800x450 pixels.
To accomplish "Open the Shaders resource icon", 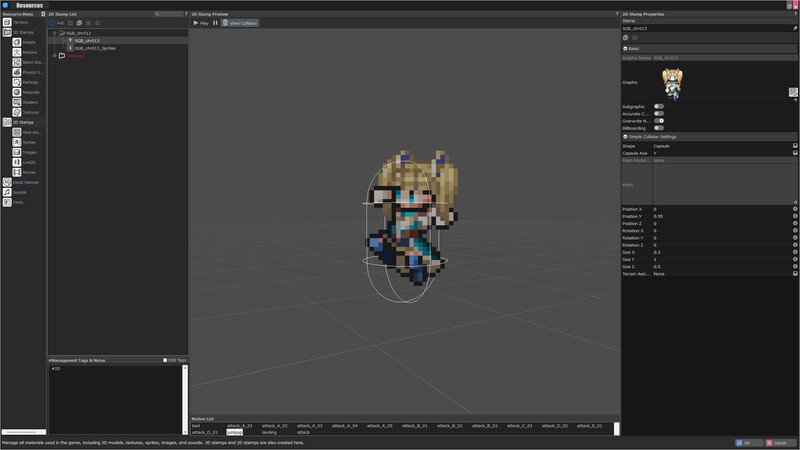I will click(x=17, y=102).
